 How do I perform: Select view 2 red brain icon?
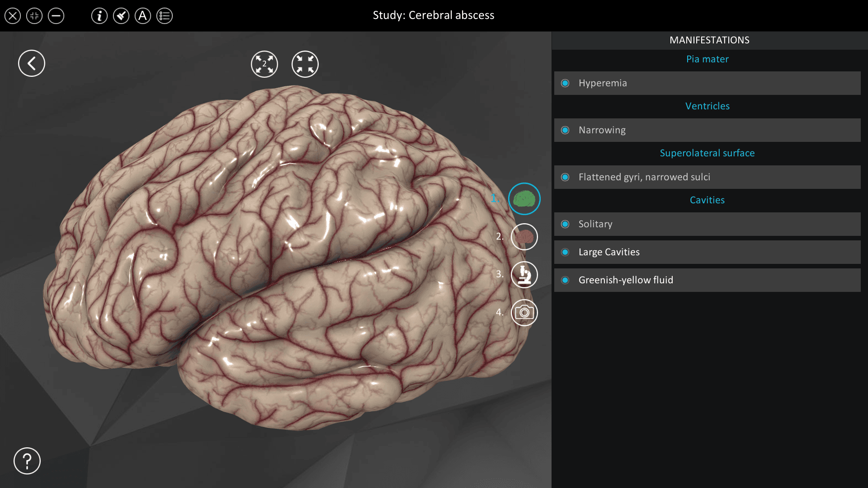pyautogui.click(x=524, y=237)
